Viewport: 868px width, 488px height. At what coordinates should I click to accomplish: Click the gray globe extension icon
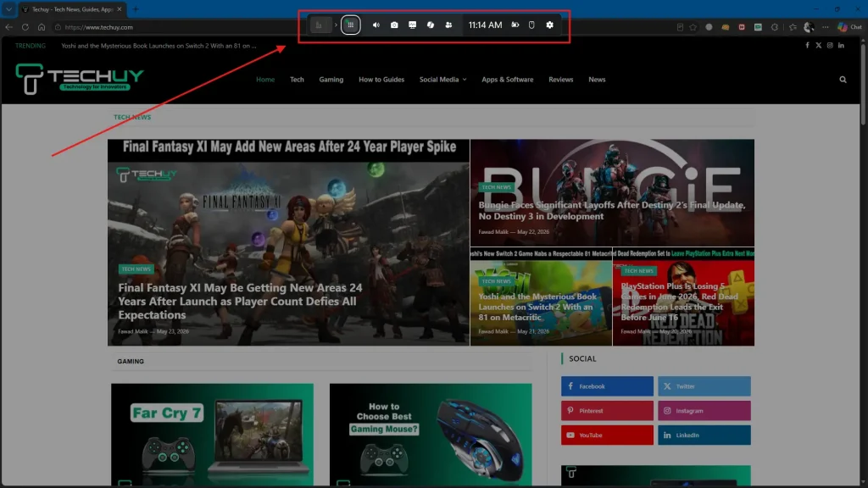click(x=709, y=26)
